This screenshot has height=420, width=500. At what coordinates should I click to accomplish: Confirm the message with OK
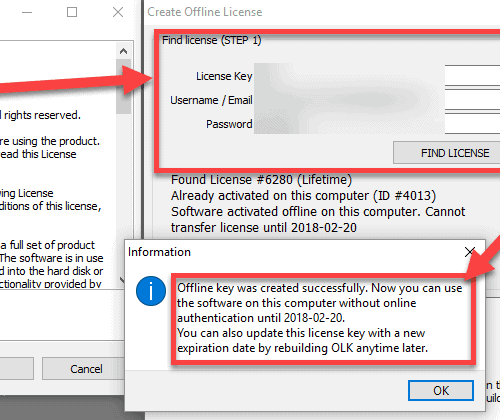pyautogui.click(x=441, y=390)
